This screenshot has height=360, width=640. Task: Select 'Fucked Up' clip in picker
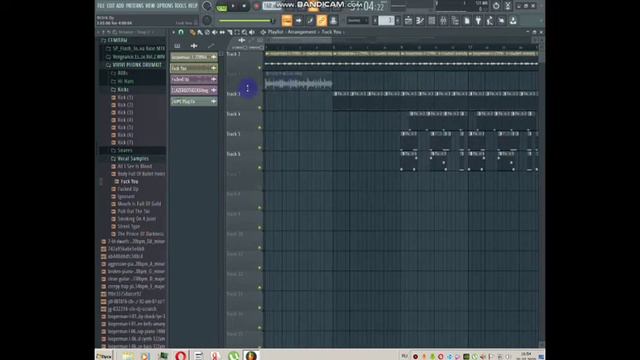[x=193, y=79]
